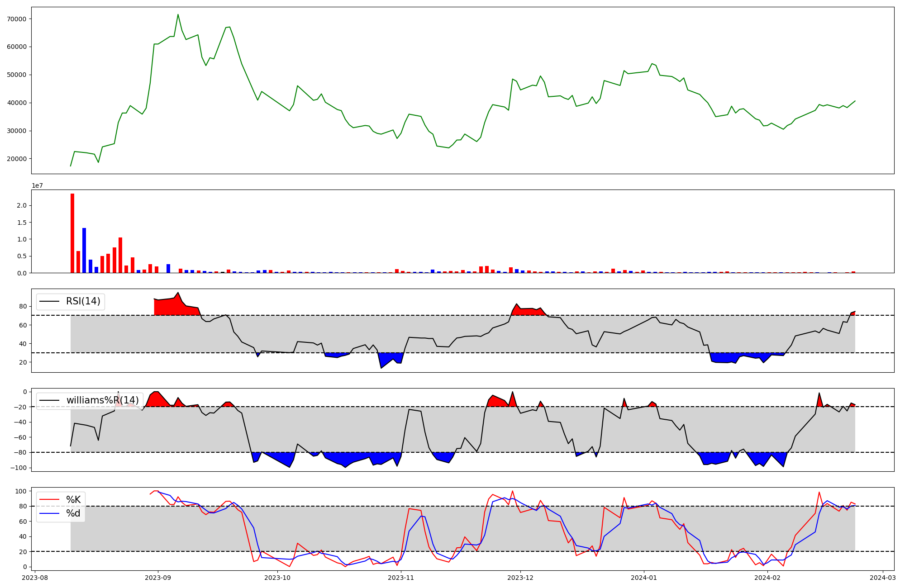Click the −100 tick on the Williams %R axis

pos(18,468)
